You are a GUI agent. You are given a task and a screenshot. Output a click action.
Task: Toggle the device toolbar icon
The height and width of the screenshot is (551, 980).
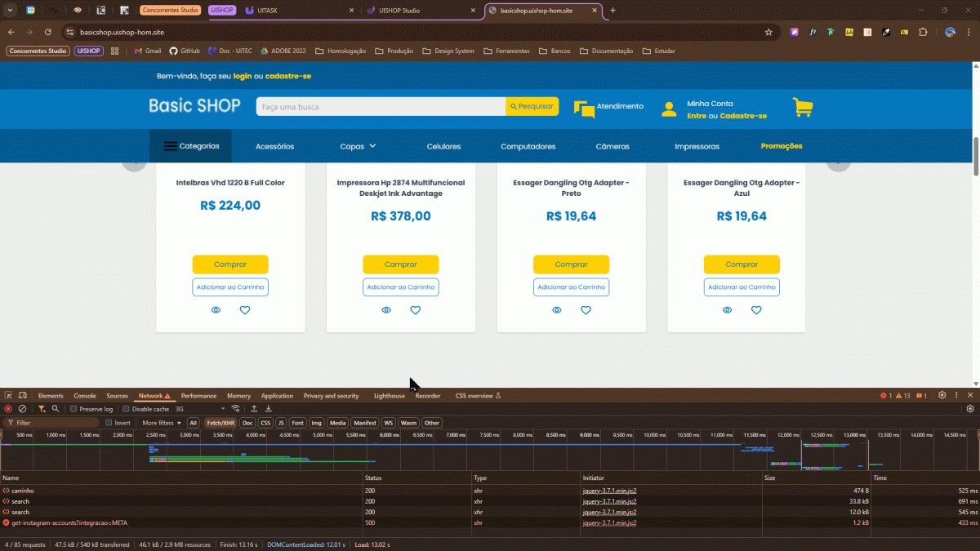(x=23, y=396)
